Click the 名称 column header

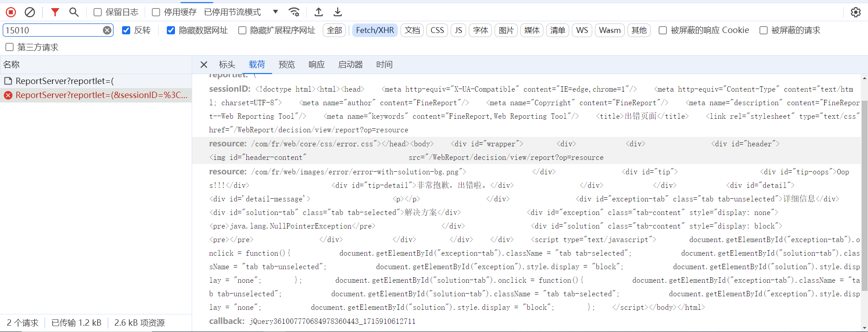click(x=96, y=65)
